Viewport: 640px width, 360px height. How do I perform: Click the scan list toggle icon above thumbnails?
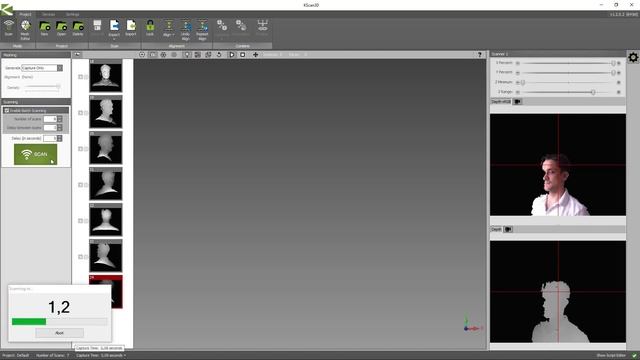click(x=77, y=54)
